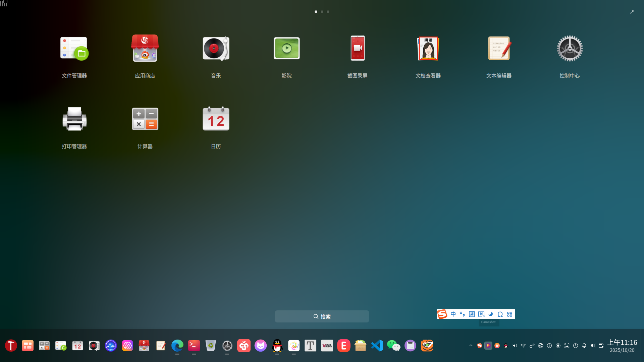Open the Sogou toolbox grid icon
Viewport: 644px width, 362px height.
tap(509, 314)
